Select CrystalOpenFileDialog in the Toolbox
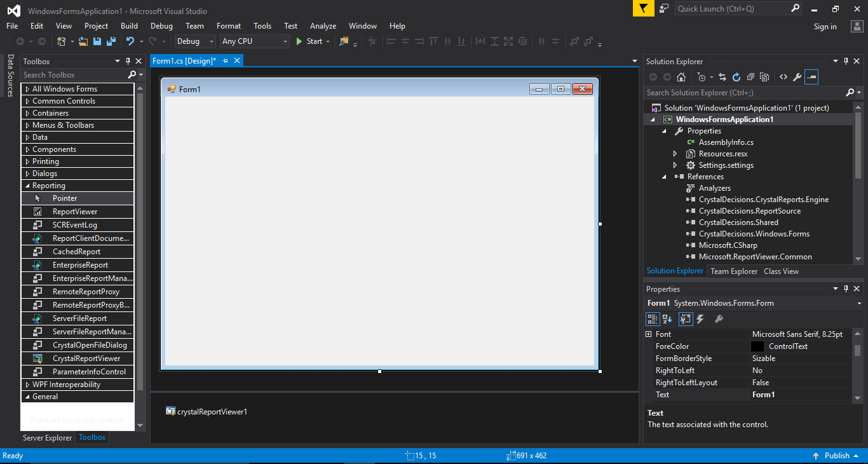Screen dimensions: 868x464 pyautogui.click(x=78, y=345)
